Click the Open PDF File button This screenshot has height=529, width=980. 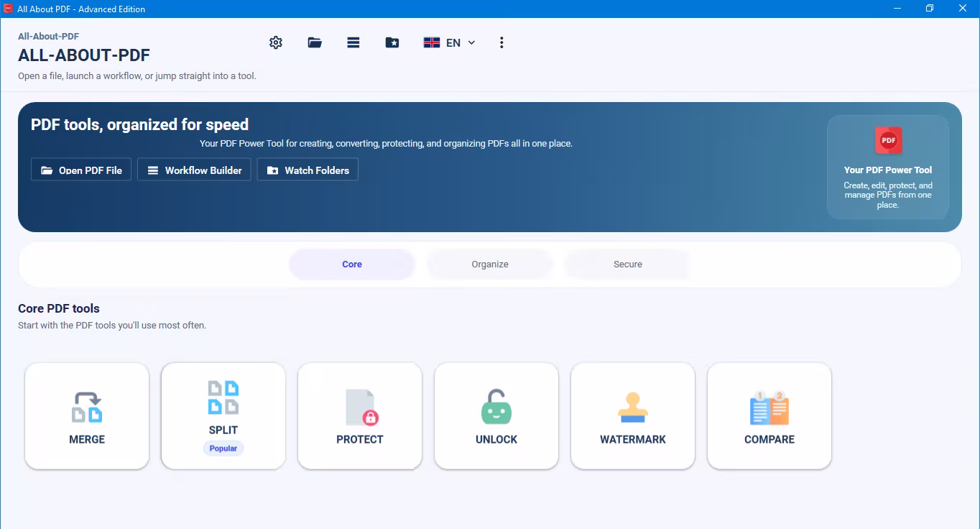click(x=81, y=170)
